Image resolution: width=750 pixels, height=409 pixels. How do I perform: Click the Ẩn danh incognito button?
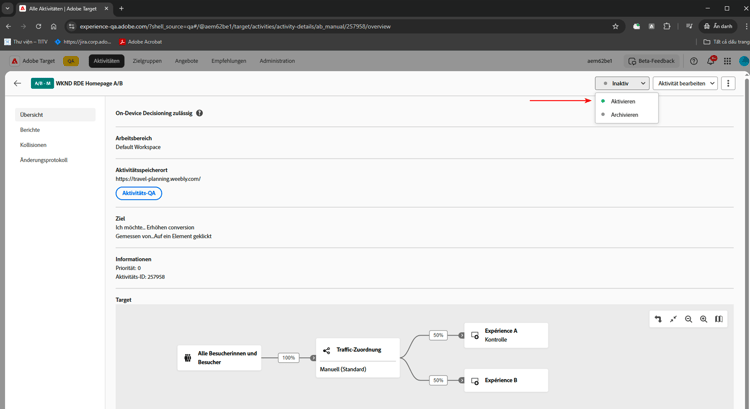pyautogui.click(x=718, y=26)
